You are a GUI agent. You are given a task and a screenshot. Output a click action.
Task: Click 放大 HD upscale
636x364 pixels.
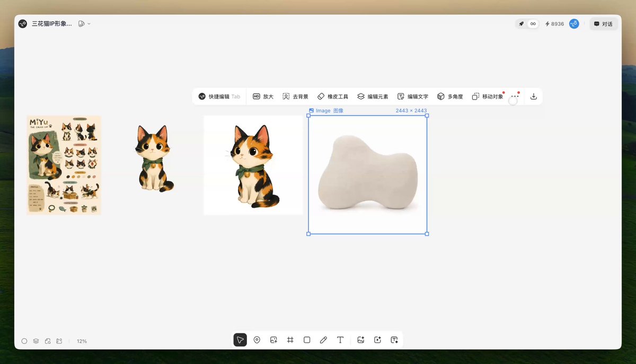coord(263,96)
